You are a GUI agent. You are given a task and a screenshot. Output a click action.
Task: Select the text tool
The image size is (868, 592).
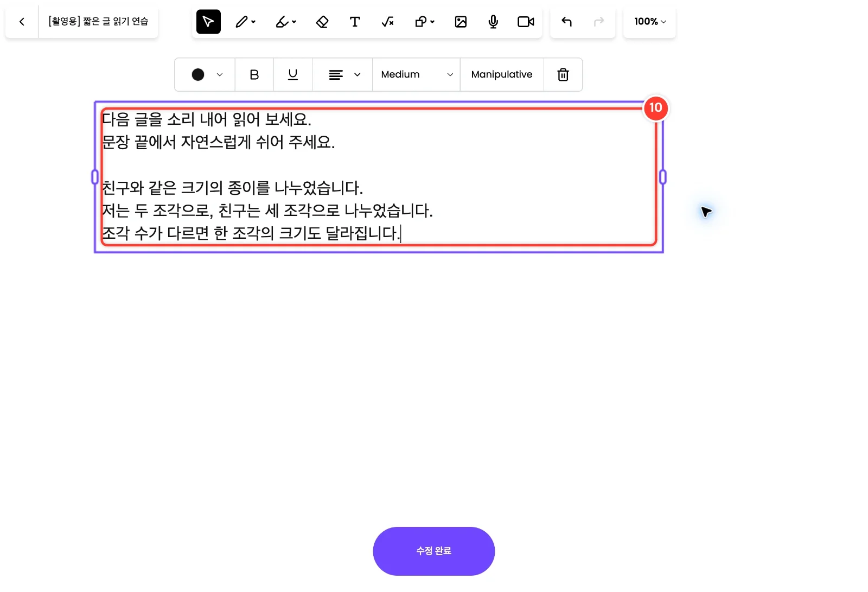click(355, 22)
